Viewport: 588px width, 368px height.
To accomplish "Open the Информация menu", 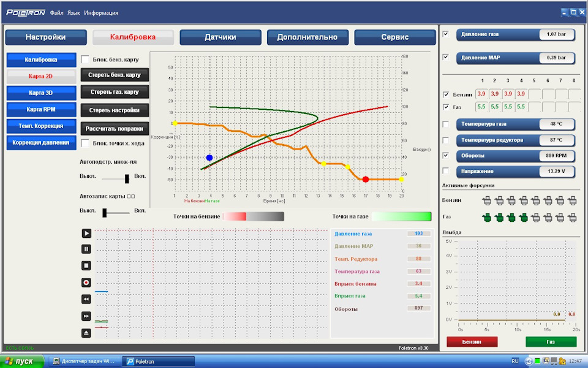I will (x=101, y=13).
